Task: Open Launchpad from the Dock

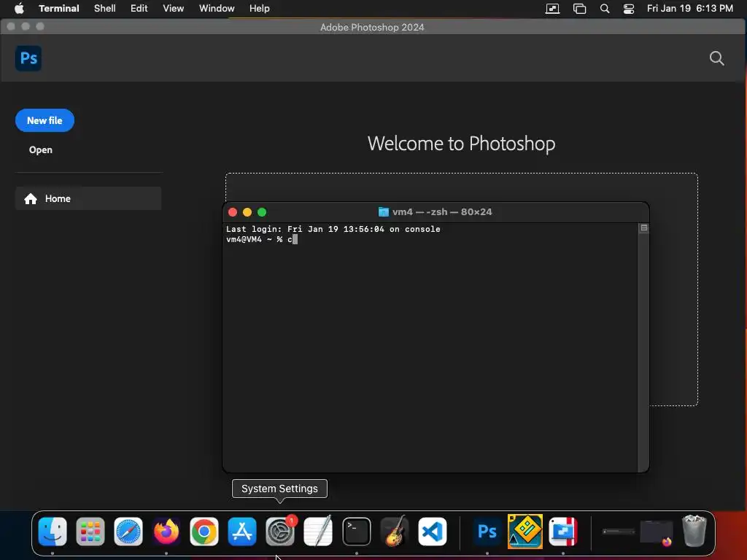Action: [90, 532]
